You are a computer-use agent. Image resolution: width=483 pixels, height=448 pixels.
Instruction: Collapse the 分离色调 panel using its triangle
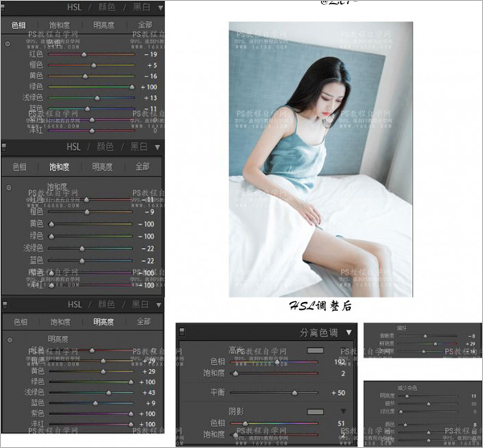click(x=349, y=333)
